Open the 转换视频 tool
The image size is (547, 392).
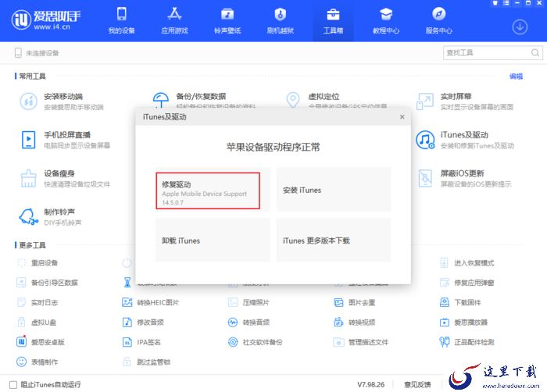355,323
